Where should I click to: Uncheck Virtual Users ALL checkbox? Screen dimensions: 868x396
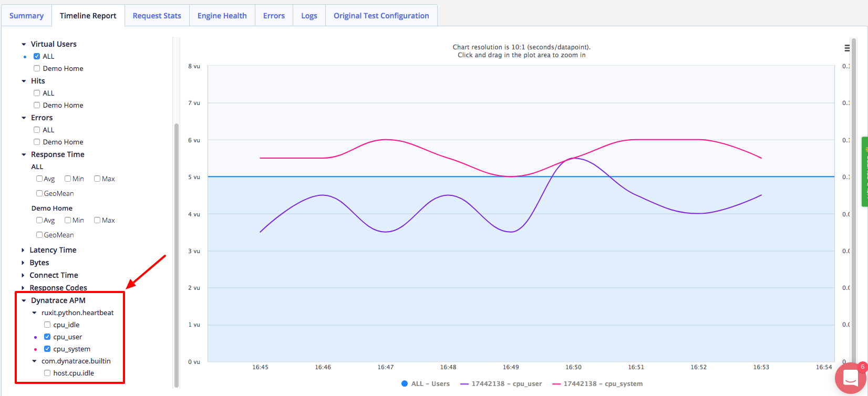click(37, 56)
